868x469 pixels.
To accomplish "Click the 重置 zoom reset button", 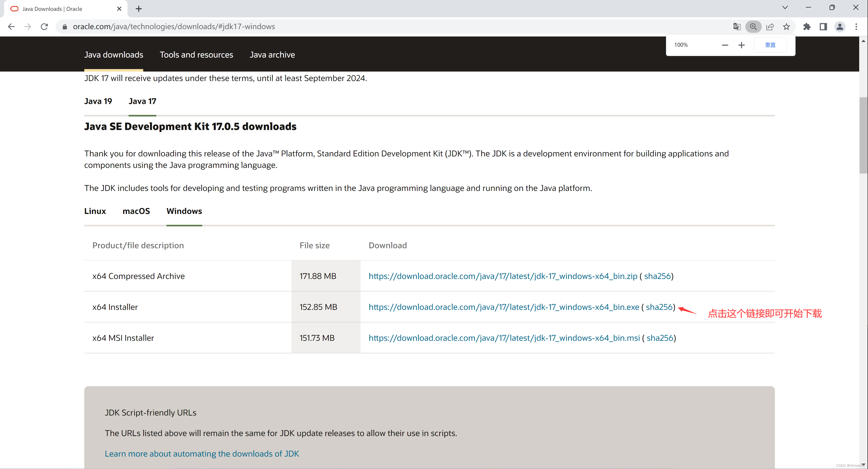I will 770,45.
